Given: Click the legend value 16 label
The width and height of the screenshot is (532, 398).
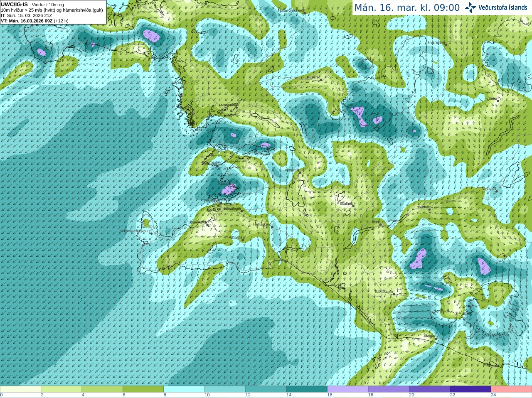Looking at the screenshot, I should click(x=330, y=395).
